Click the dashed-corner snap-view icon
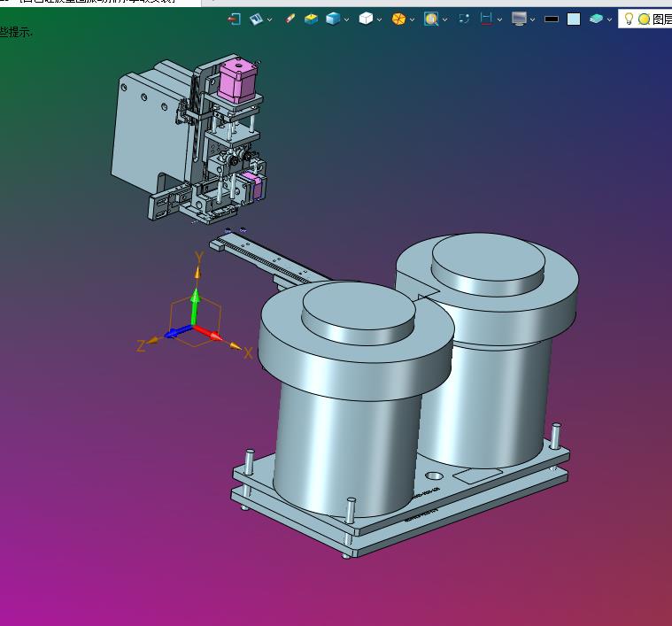This screenshot has height=626, width=672. click(464, 19)
